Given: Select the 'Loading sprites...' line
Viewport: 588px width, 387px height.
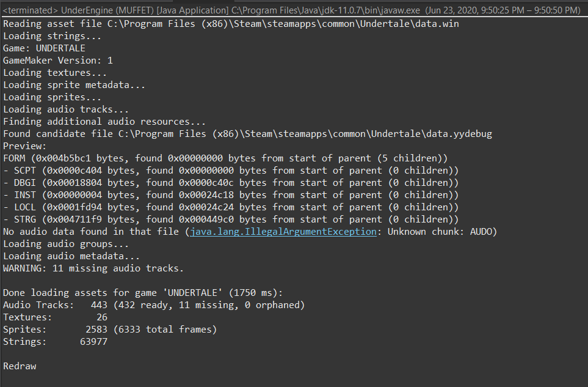Looking at the screenshot, I should [x=52, y=97].
